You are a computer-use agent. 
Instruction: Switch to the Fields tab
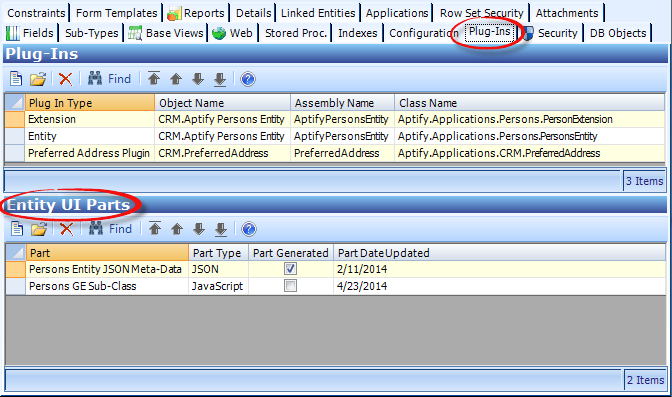click(x=30, y=33)
